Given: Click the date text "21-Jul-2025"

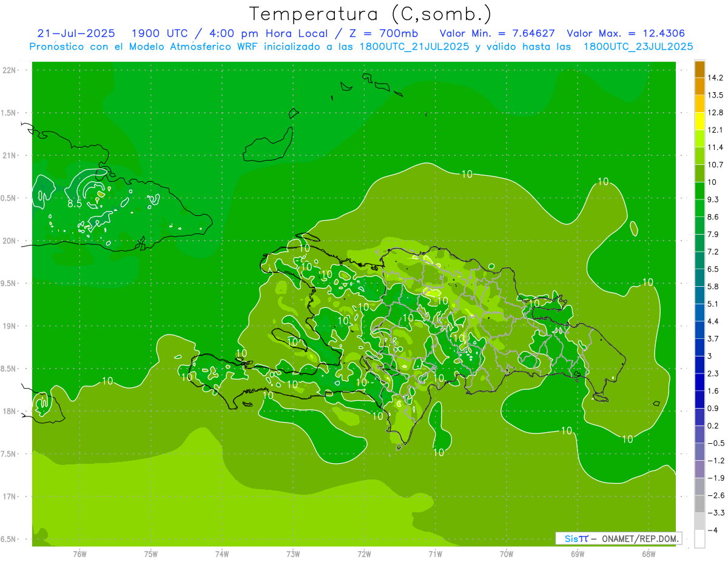Looking at the screenshot, I should pyautogui.click(x=76, y=33).
